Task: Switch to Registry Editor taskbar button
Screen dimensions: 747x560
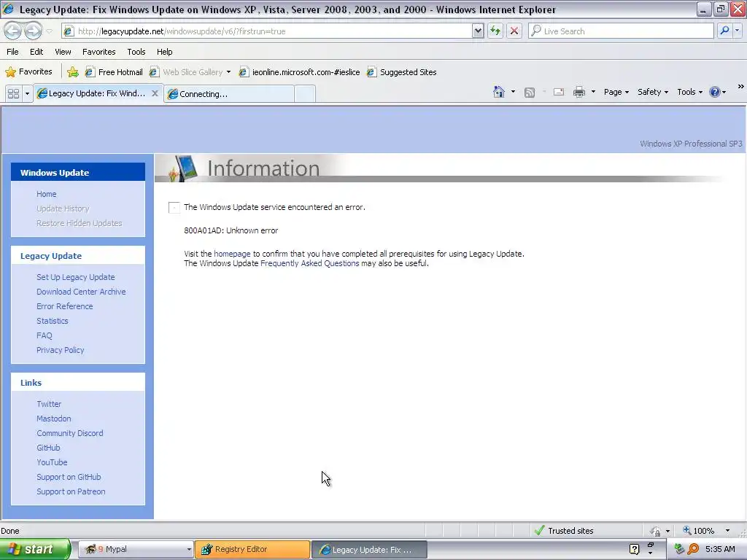Action: click(x=252, y=550)
